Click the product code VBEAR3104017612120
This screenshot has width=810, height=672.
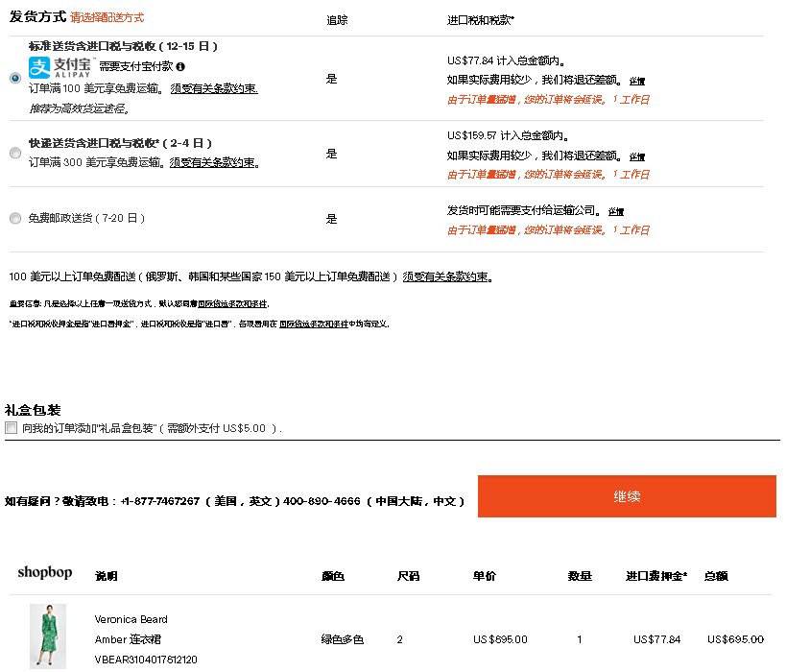[146, 660]
